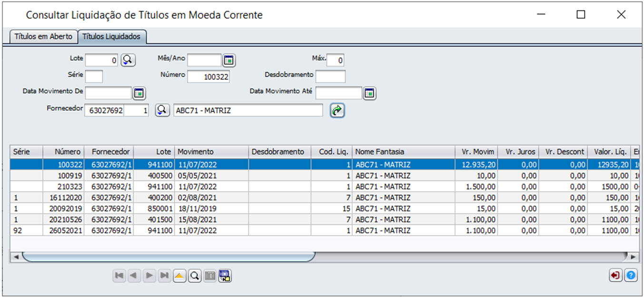Click Fornecedor code field 63027692
The height and width of the screenshot is (297, 644).
point(104,111)
